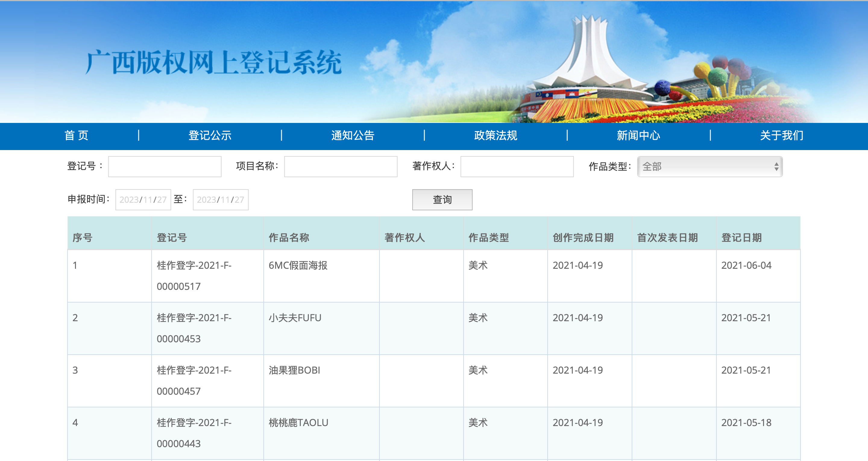This screenshot has height=461, width=868.
Task: Click the 油果狸BOBI work name
Action: 294,370
